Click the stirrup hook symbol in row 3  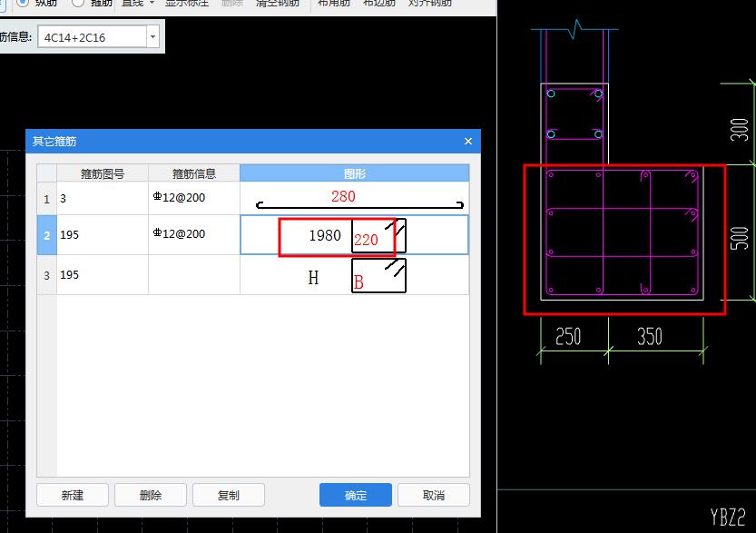396,268
